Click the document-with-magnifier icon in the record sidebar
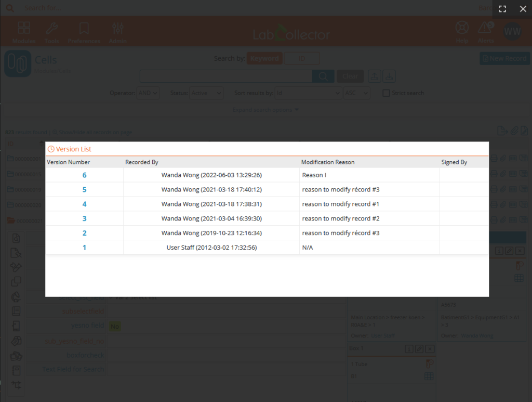Screen dimensions: 532x402 coord(16,238)
